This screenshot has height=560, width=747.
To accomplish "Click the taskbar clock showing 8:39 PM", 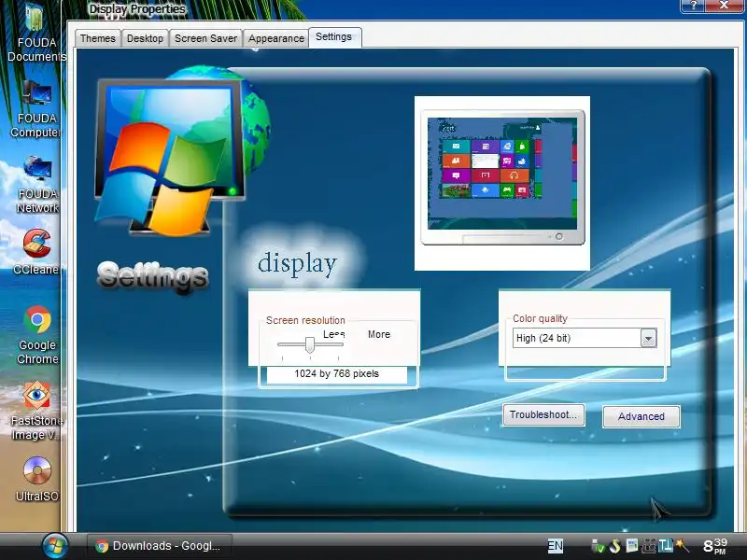I will [x=715, y=546].
